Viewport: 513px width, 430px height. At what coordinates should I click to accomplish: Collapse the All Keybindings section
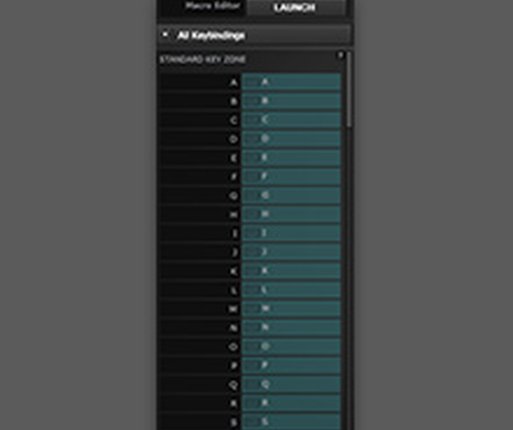[x=165, y=35]
